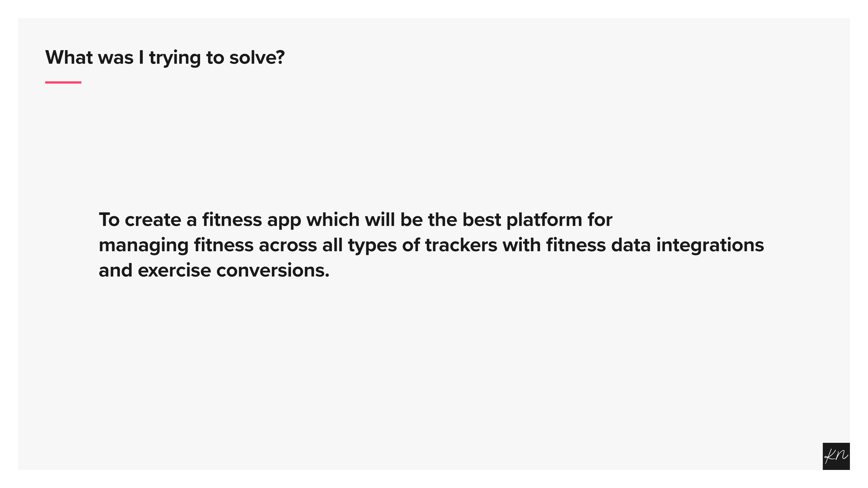The width and height of the screenshot is (868, 488).
Task: Click the last line 'and exercise conversions.'
Action: tap(214, 270)
